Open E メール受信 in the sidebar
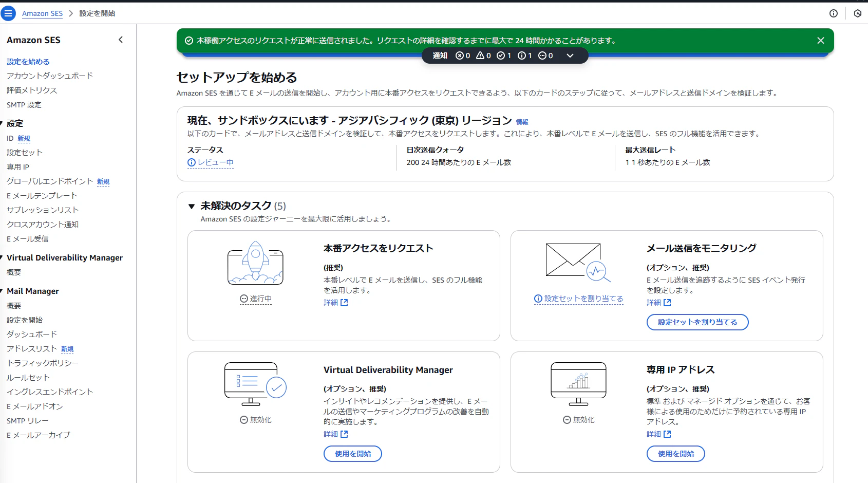 28,239
